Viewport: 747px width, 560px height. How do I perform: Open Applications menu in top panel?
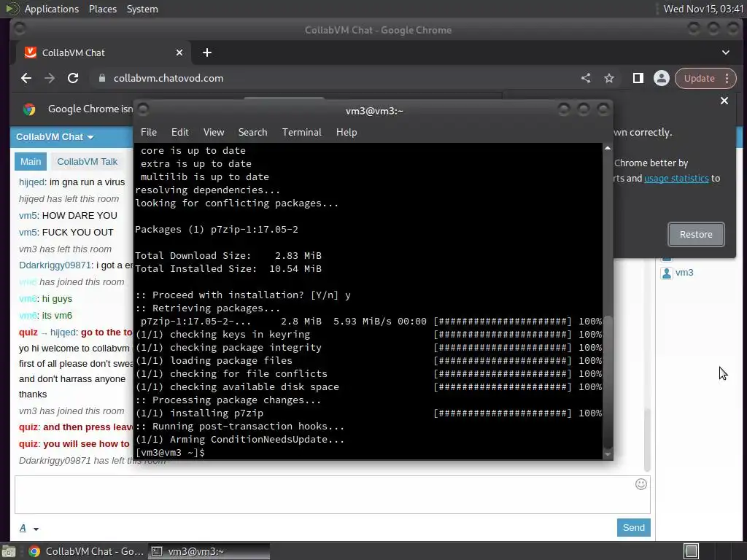click(52, 9)
